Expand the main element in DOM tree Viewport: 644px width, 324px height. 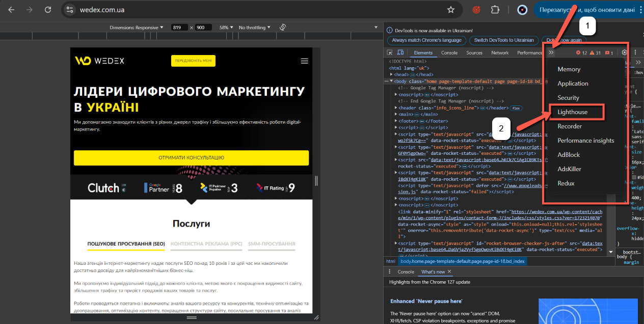[x=396, y=114]
